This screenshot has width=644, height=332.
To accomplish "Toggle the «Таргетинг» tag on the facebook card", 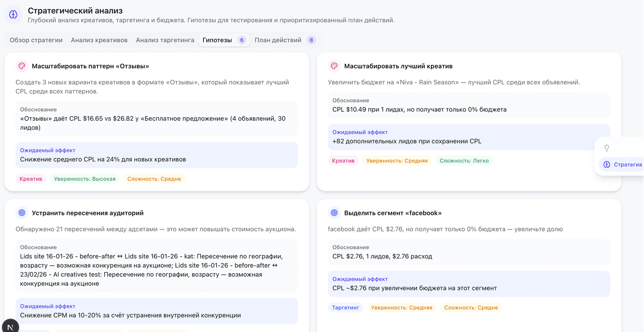I will pos(346,308).
